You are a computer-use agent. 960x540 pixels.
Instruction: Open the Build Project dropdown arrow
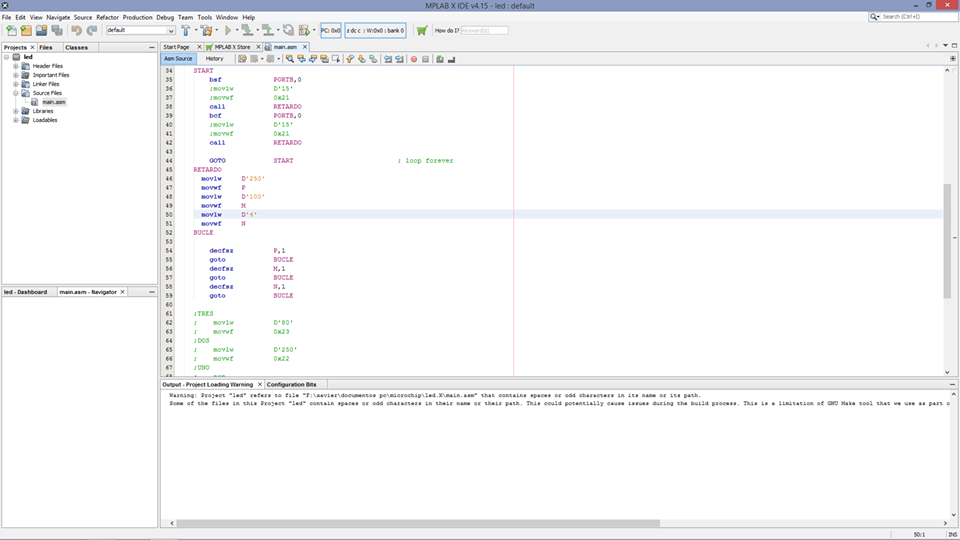pyautogui.click(x=196, y=30)
